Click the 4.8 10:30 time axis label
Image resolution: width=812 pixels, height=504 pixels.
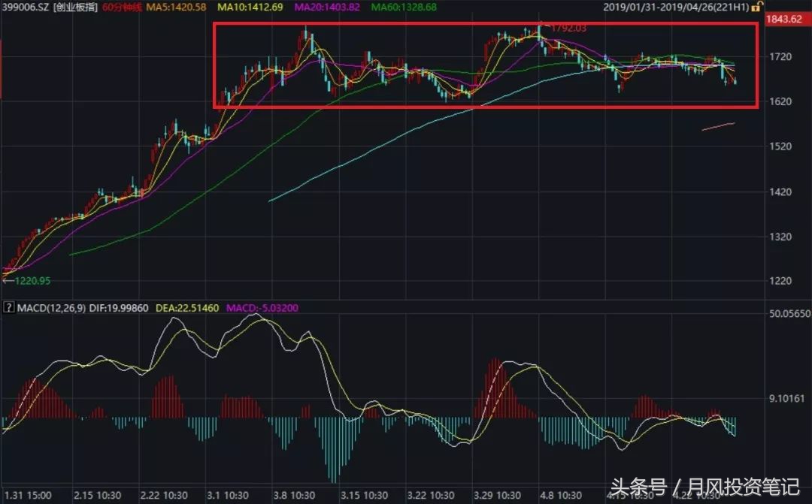pos(561,496)
